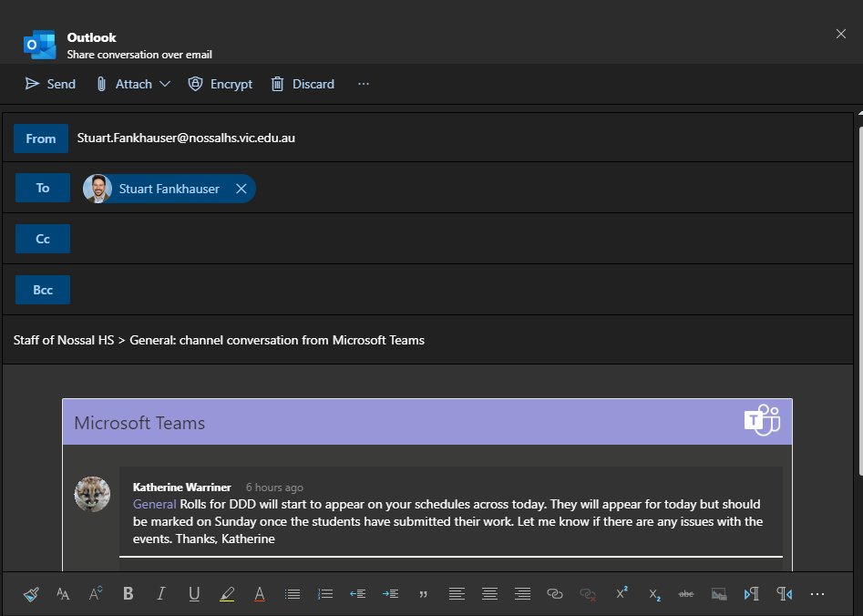Click the General channel link in the message
Viewport: 863px width, 616px height.
tap(155, 504)
